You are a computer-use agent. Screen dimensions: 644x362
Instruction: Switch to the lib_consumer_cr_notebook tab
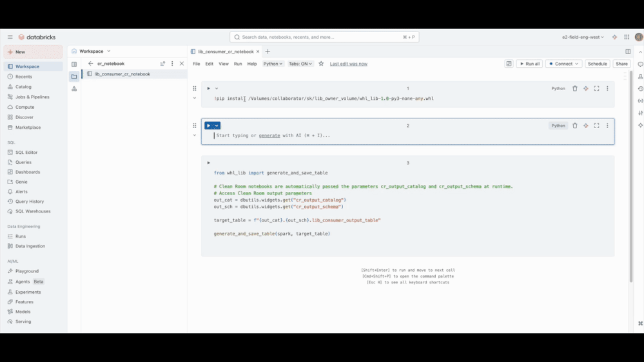click(x=226, y=52)
